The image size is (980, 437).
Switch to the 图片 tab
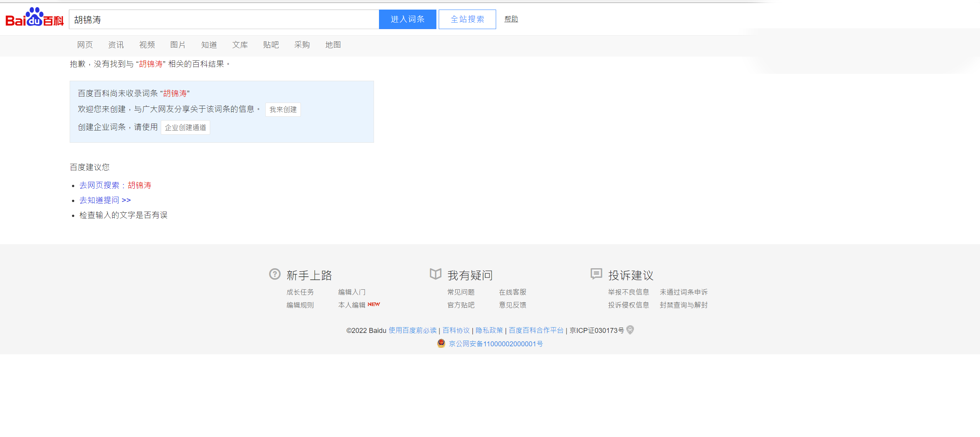pos(178,45)
